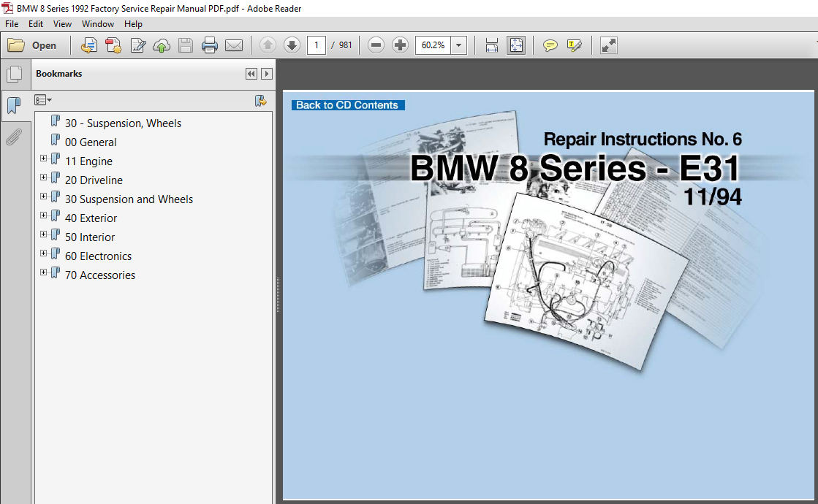This screenshot has width=818, height=504.
Task: Click the find current bookmark icon
Action: tap(260, 101)
